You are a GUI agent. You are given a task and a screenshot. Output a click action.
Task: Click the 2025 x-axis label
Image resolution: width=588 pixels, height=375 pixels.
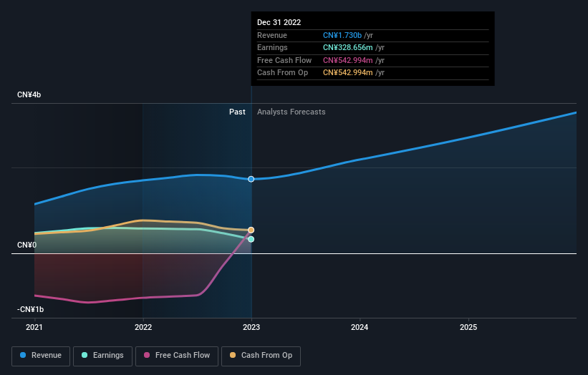tap(468, 327)
